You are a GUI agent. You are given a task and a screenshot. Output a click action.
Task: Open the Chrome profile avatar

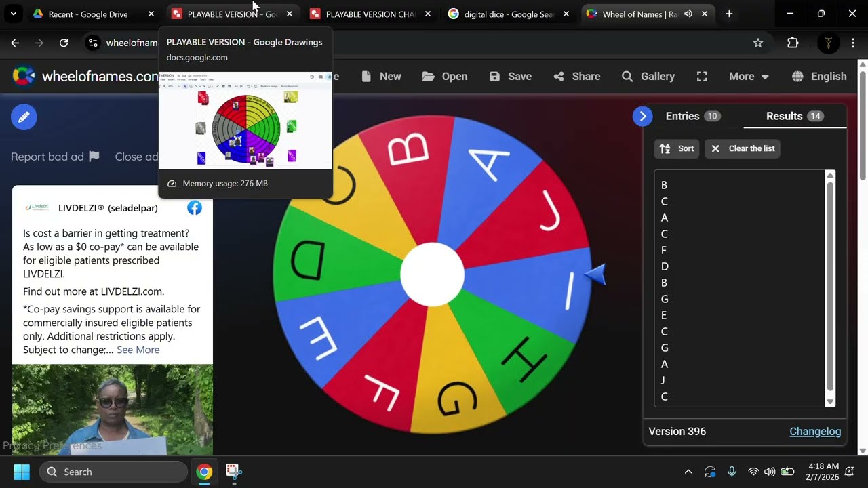[x=828, y=43]
